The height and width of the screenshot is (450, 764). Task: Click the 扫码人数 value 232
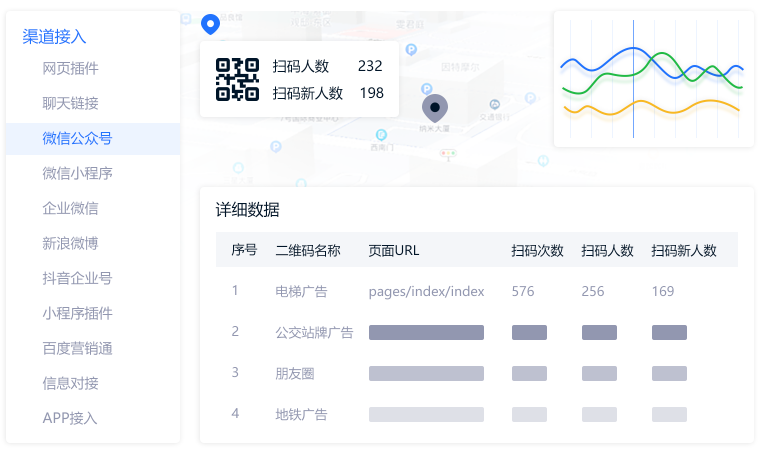[x=370, y=67]
